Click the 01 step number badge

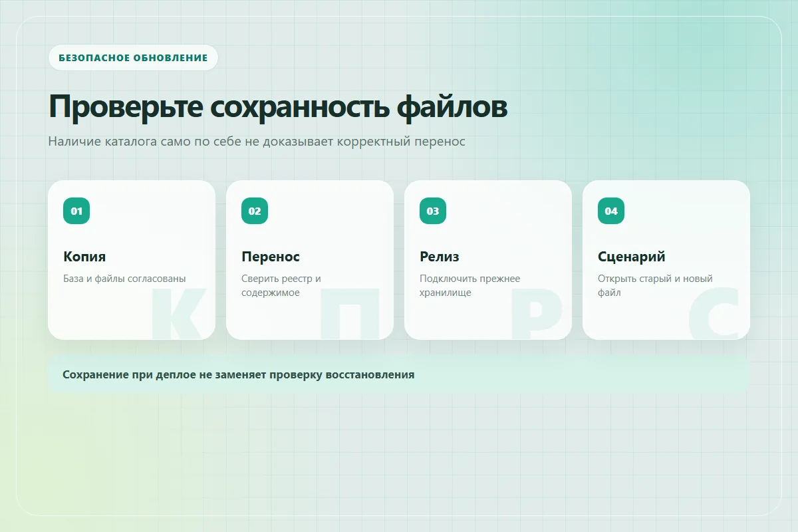pos(76,211)
